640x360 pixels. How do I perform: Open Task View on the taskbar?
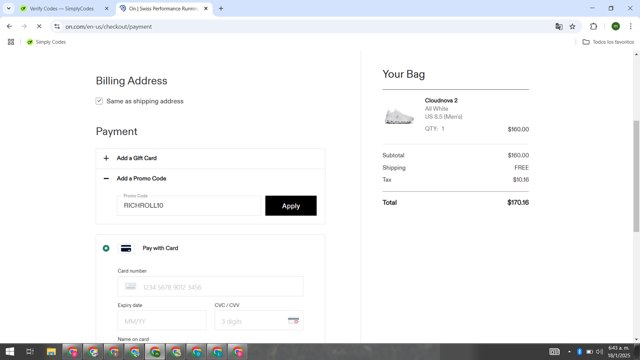coord(30,351)
